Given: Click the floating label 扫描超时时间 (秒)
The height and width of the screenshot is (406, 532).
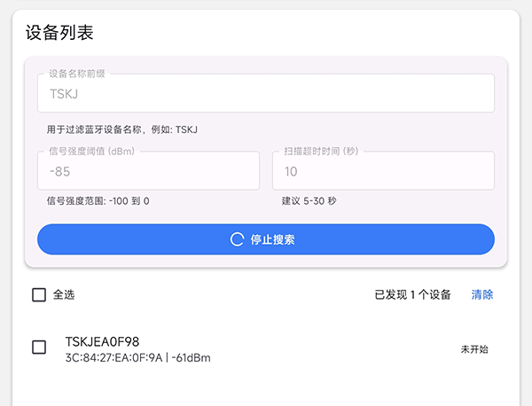Looking at the screenshot, I should tap(320, 152).
